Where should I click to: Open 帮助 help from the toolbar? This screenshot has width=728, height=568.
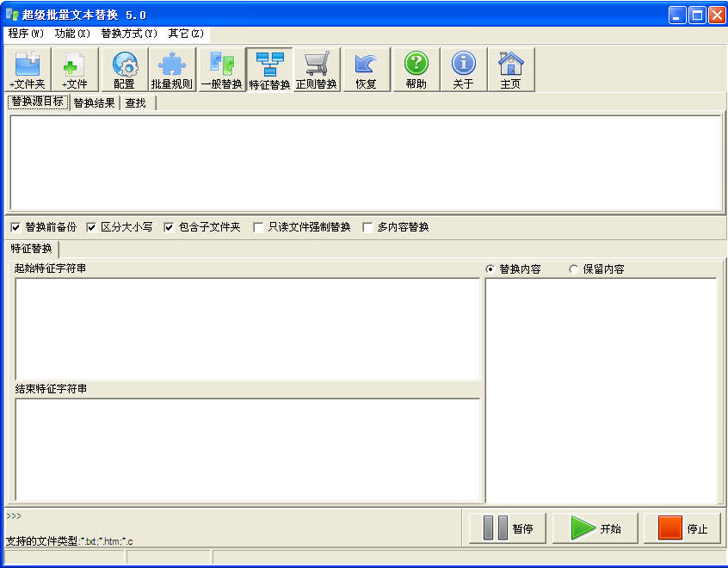coord(416,69)
